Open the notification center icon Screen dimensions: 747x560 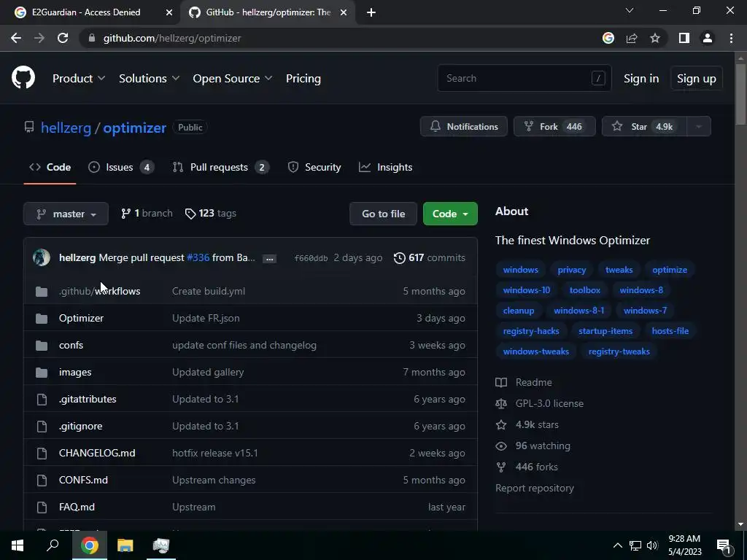pos(724,545)
